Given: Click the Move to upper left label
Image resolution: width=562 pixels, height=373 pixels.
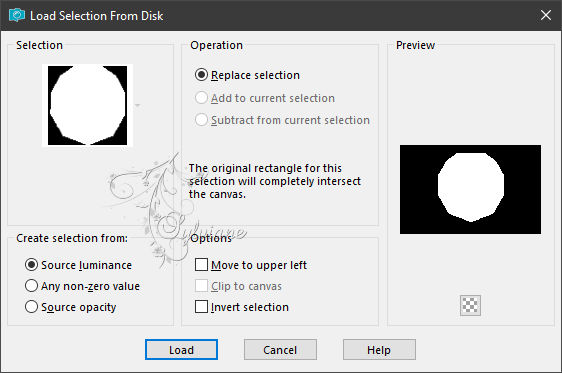Looking at the screenshot, I should tap(259, 265).
